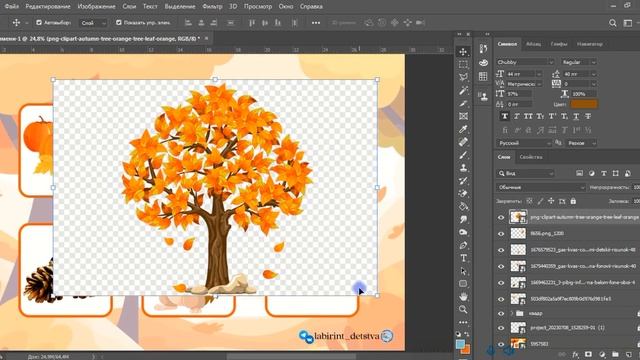Viewport: 640px width, 360px height.
Task: Toggle visibility of layer 1675440359
Action: [501, 267]
